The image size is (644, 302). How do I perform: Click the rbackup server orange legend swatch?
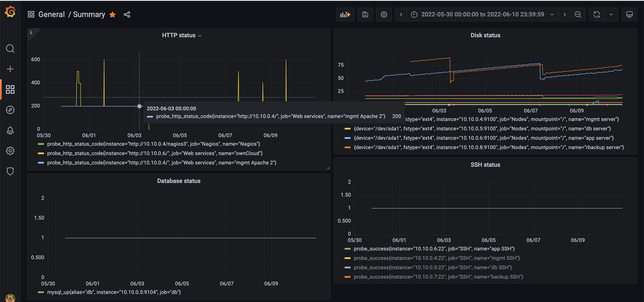coord(347,148)
